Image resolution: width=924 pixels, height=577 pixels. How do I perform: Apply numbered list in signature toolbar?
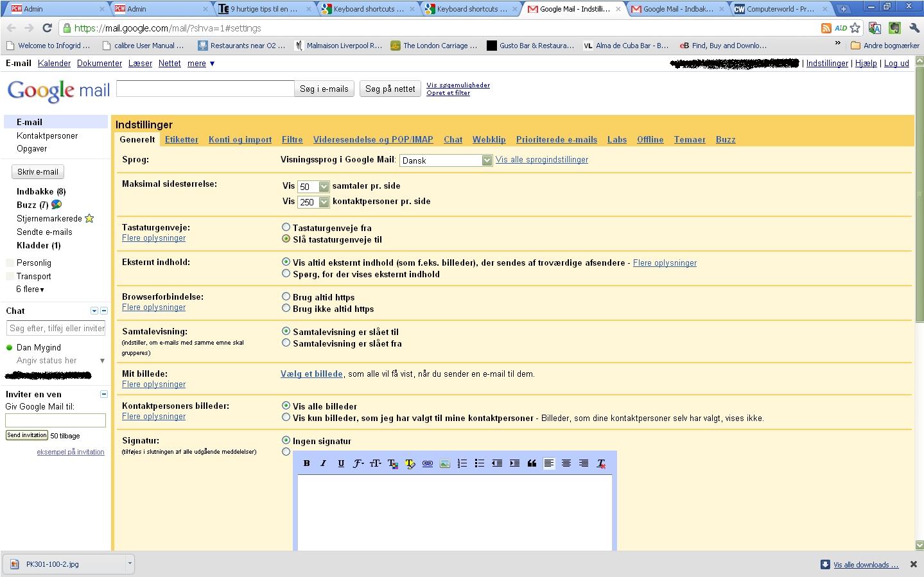[x=462, y=463]
